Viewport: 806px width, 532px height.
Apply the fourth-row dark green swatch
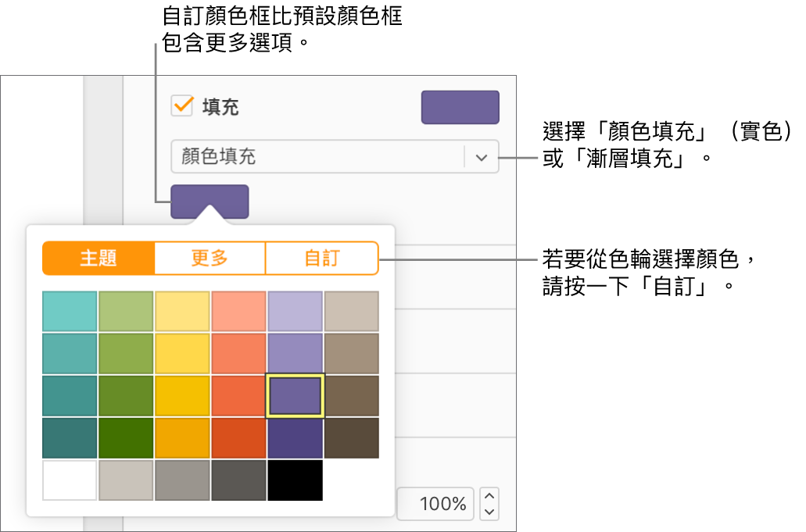pyautogui.click(x=126, y=438)
